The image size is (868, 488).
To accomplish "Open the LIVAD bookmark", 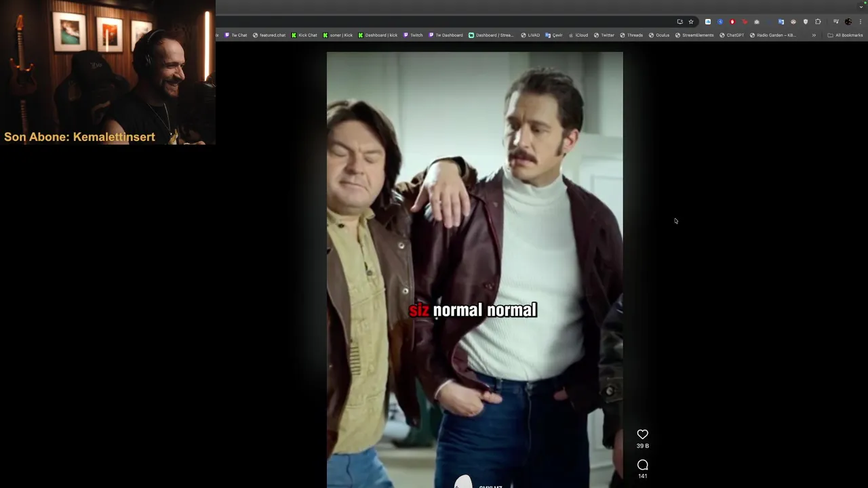I will [530, 35].
